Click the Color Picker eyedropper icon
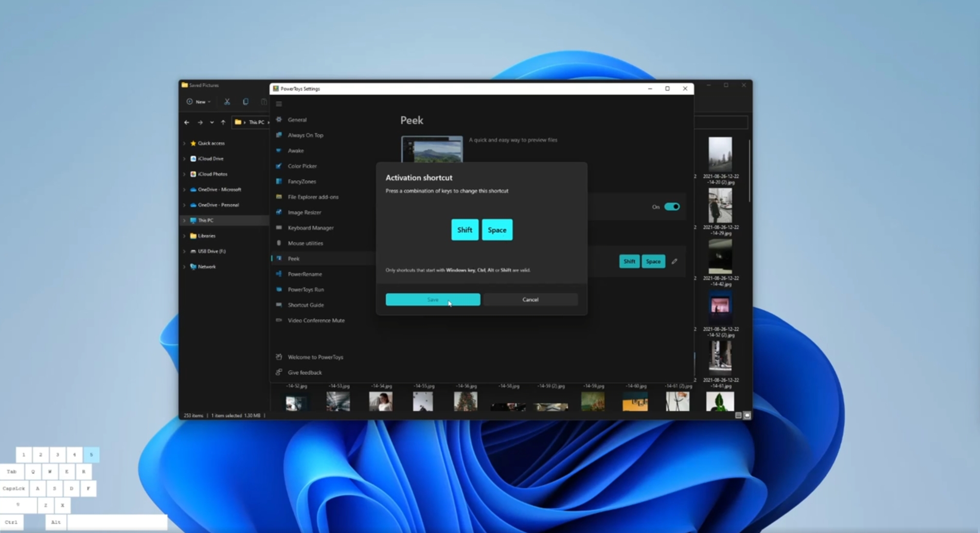The height and width of the screenshot is (533, 980). (x=279, y=166)
